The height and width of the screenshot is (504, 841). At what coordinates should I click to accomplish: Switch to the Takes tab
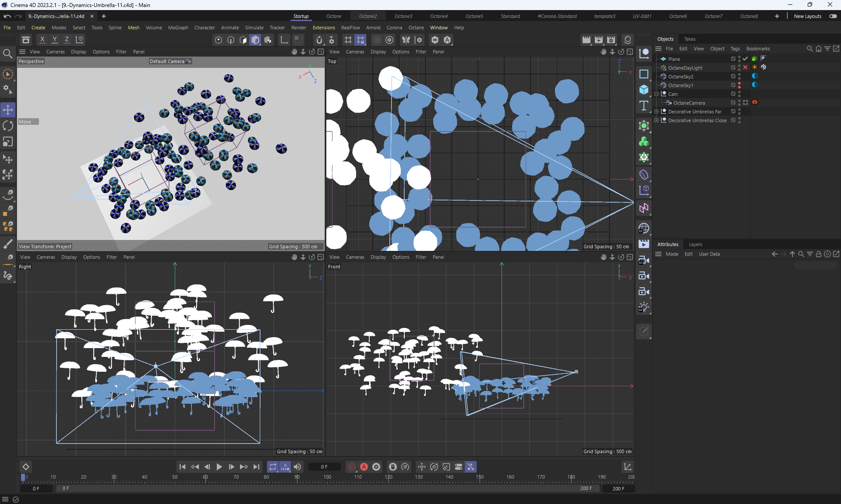pyautogui.click(x=689, y=39)
